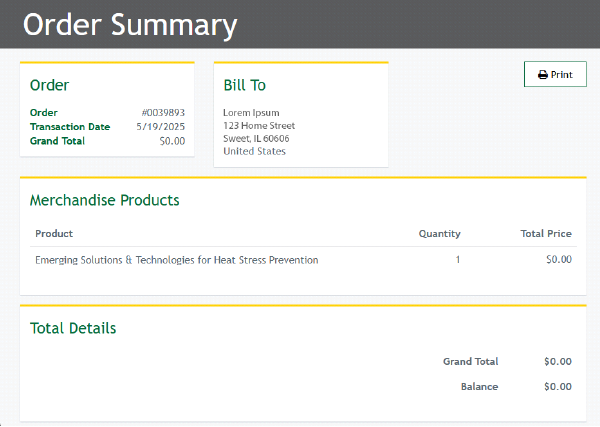Click the Grand Total label in the Order card
Screen dimensions: 600x427
coord(57,141)
